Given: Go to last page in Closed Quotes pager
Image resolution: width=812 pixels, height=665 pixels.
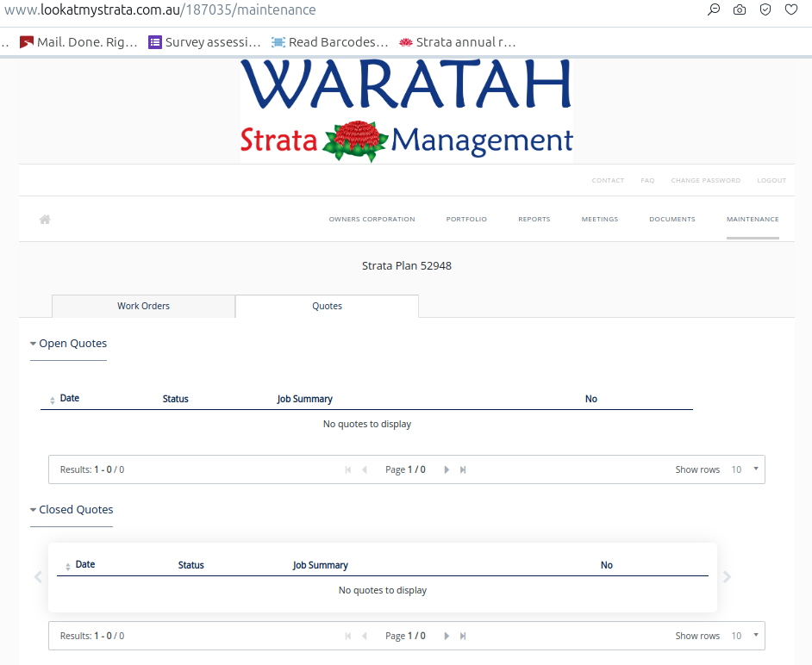Looking at the screenshot, I should point(463,636).
